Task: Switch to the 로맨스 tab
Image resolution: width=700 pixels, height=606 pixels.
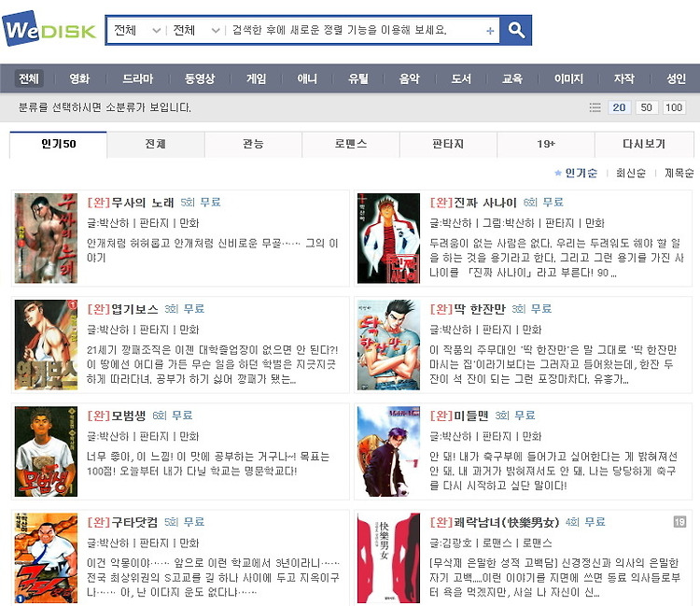Action: pos(350,144)
